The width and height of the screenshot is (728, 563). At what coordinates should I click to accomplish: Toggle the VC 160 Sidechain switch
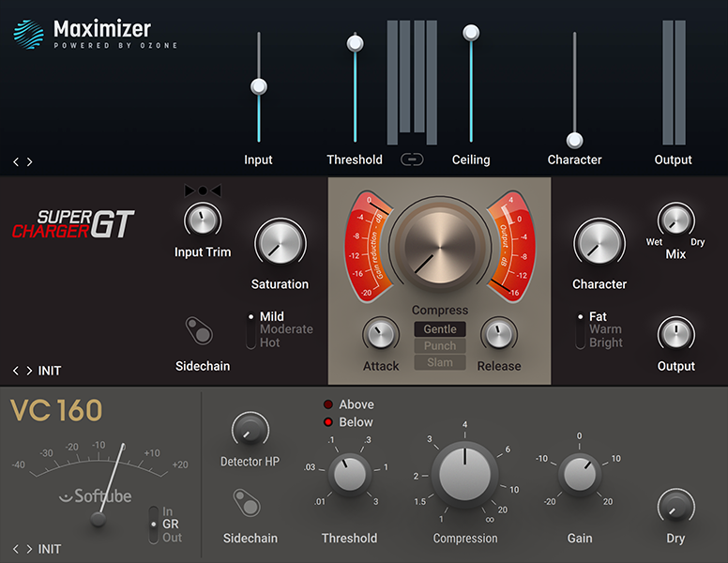pyautogui.click(x=247, y=503)
